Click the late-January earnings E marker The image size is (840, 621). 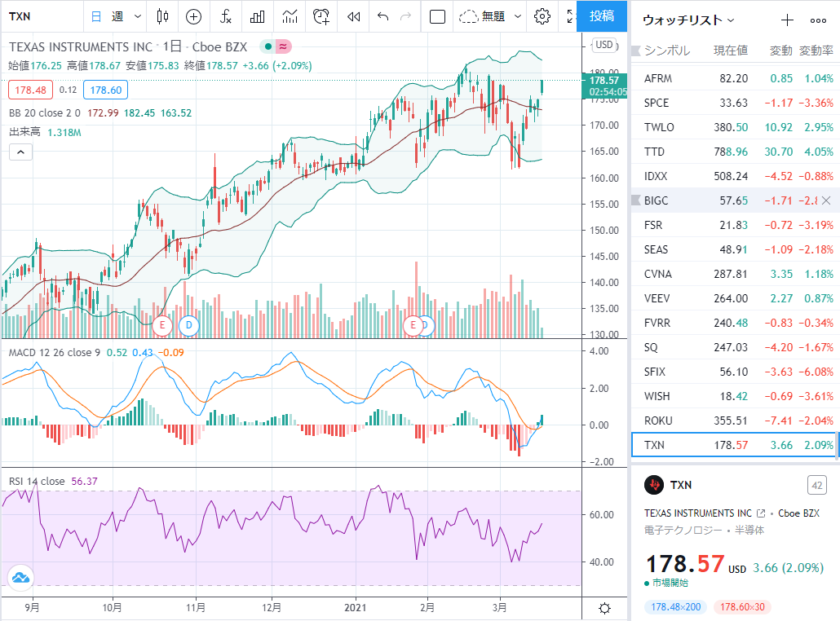[413, 325]
